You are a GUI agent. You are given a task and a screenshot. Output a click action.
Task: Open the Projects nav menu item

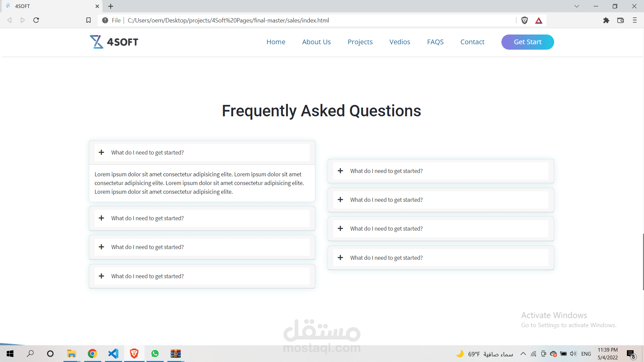tap(360, 42)
